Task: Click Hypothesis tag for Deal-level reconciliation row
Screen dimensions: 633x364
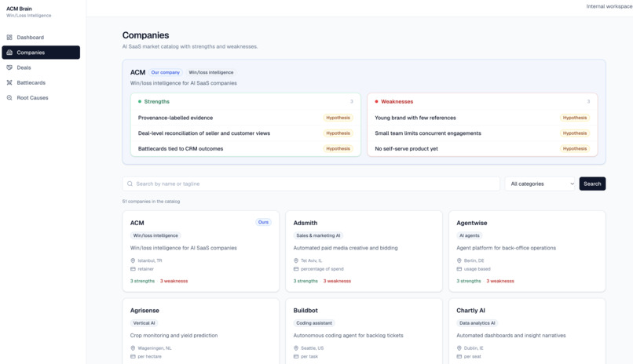Action: [338, 133]
